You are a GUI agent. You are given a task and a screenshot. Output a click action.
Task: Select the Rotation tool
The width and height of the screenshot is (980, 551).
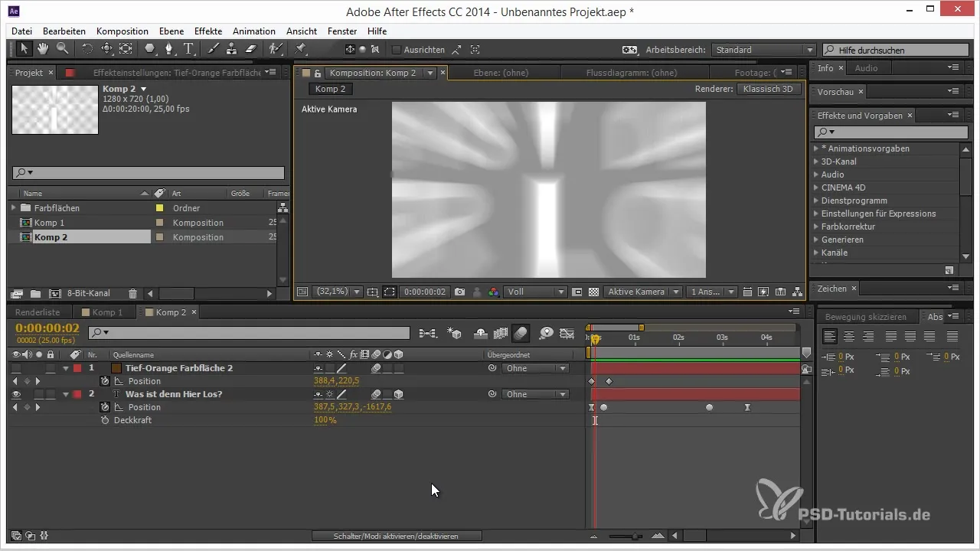87,49
